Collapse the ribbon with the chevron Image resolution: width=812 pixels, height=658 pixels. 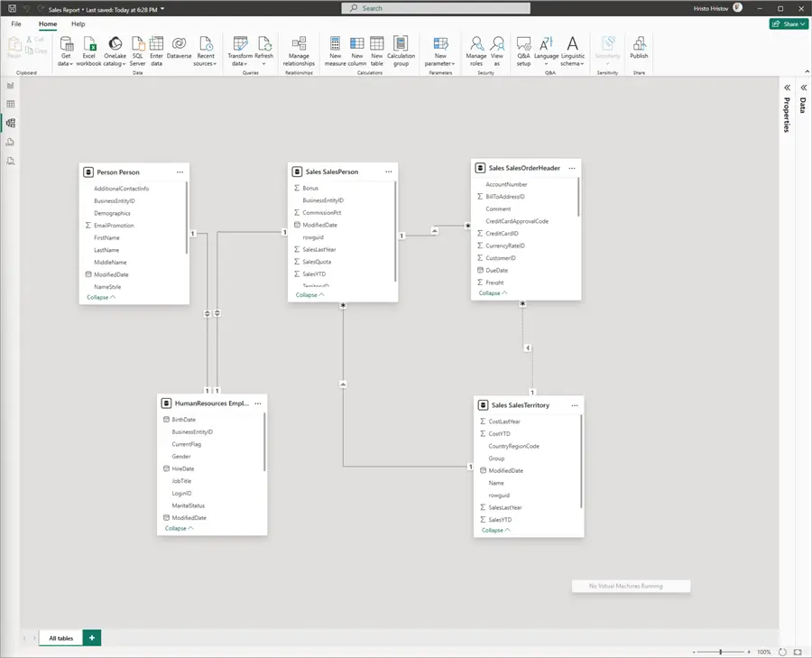[807, 71]
